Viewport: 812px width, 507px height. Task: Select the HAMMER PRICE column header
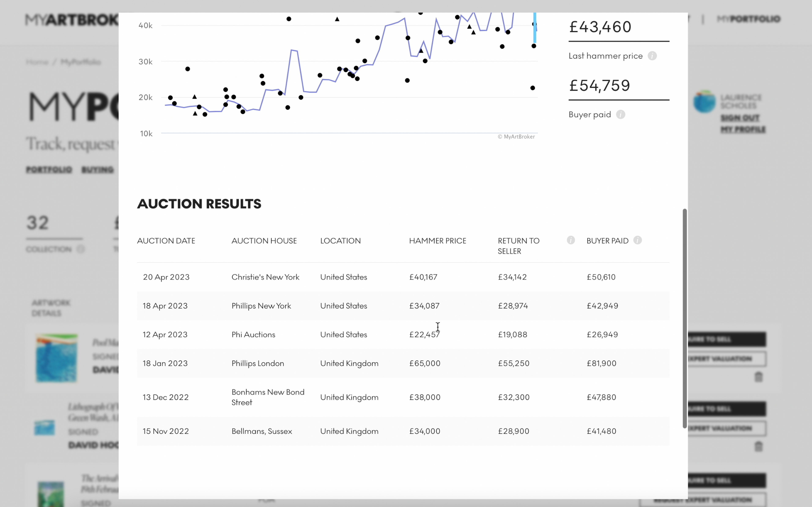(x=438, y=241)
